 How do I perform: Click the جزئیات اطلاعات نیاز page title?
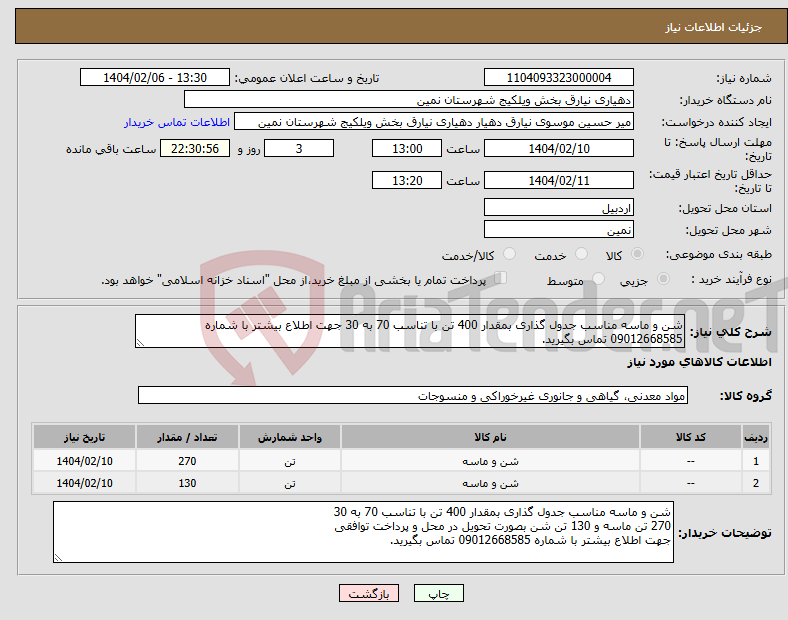[714, 27]
